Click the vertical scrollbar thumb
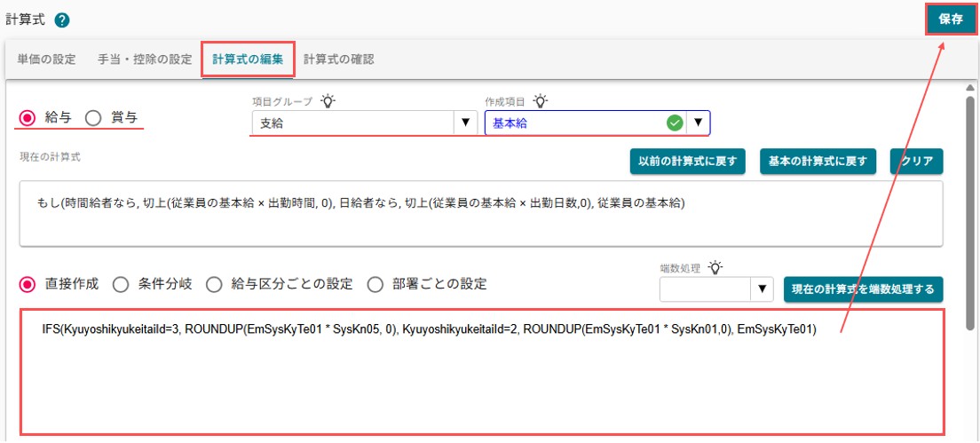980x443 pixels. (969, 212)
